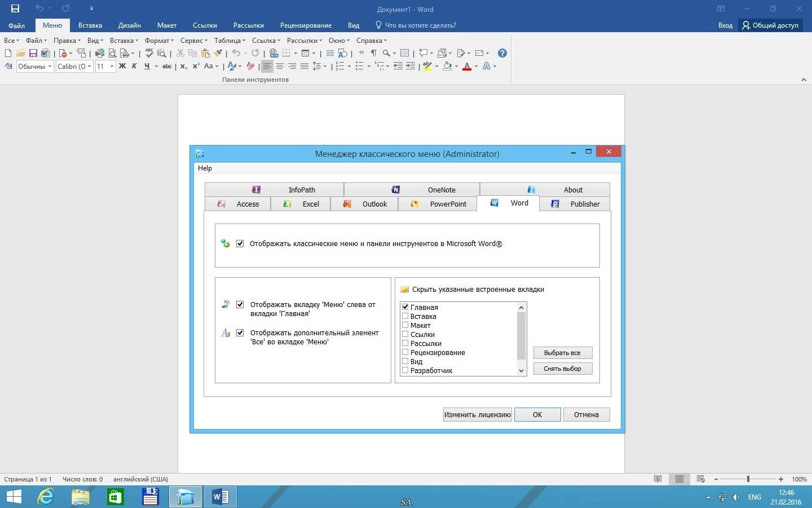The image size is (812, 508).
Task: Check Вставка in hidden tabs list
Action: tap(405, 316)
